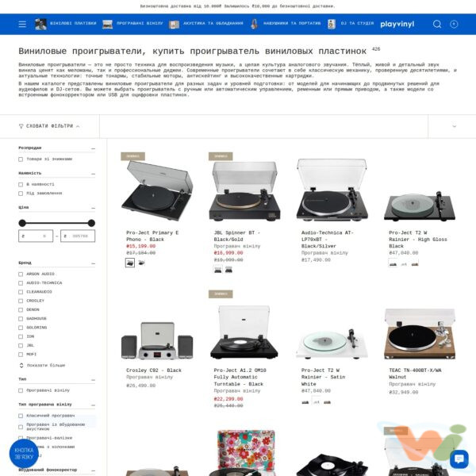Click the blue callback round button
Screen dimensions: 476x476
[x=24, y=453]
